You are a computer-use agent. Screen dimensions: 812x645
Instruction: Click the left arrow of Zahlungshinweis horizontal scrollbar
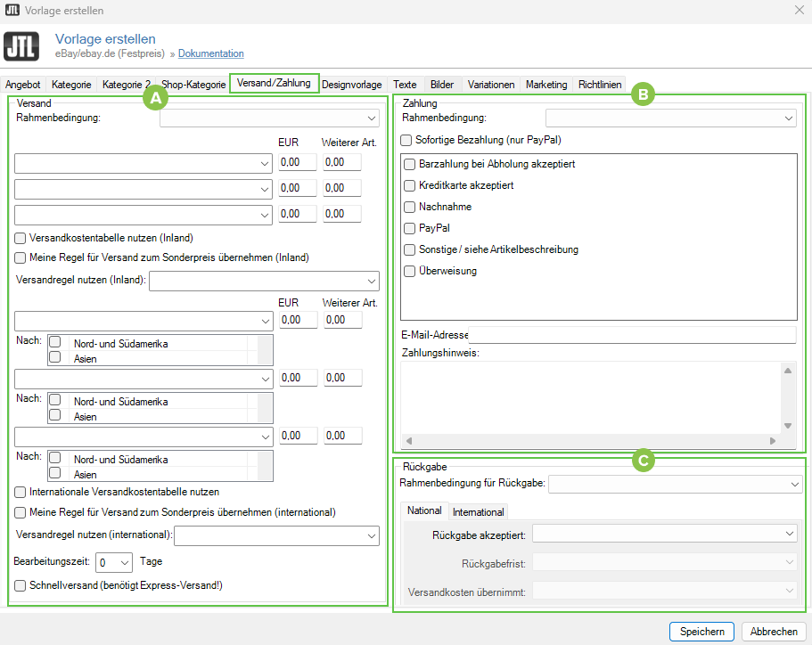(409, 441)
